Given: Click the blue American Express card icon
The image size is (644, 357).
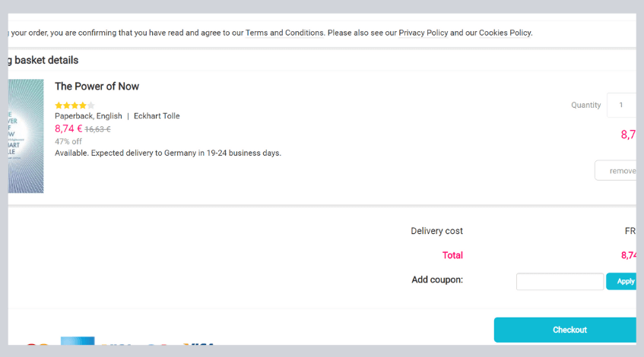Looking at the screenshot, I should [78, 341].
